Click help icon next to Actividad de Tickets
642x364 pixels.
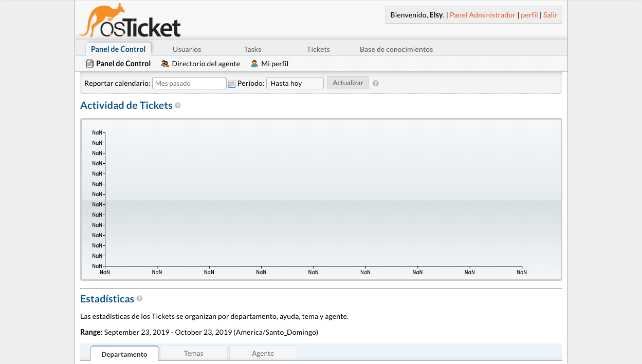pos(178,105)
